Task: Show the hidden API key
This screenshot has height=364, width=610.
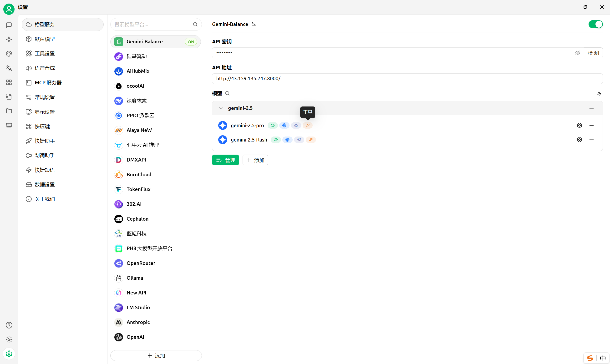Action: [578, 53]
